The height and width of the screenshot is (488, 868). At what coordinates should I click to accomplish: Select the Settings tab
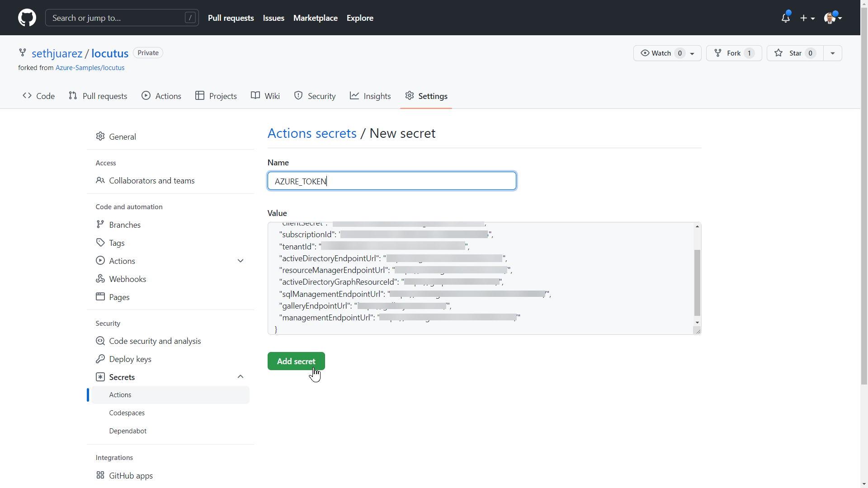click(426, 96)
